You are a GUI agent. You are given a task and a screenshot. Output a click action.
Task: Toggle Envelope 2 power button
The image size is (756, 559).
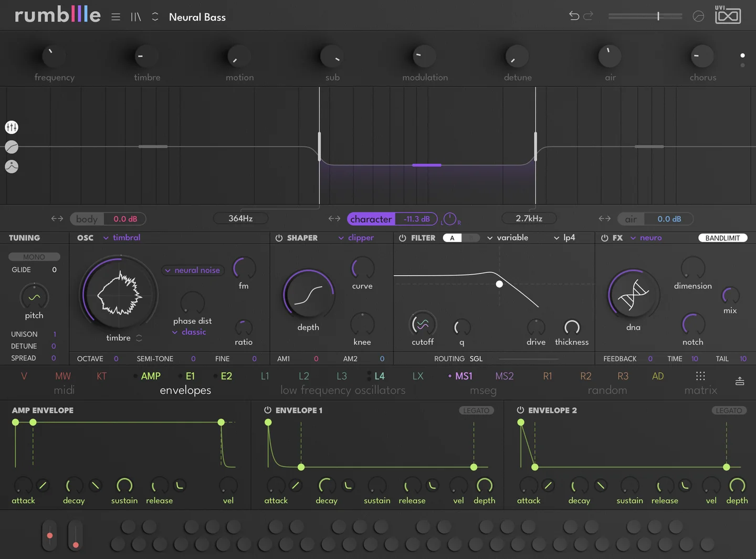click(520, 410)
